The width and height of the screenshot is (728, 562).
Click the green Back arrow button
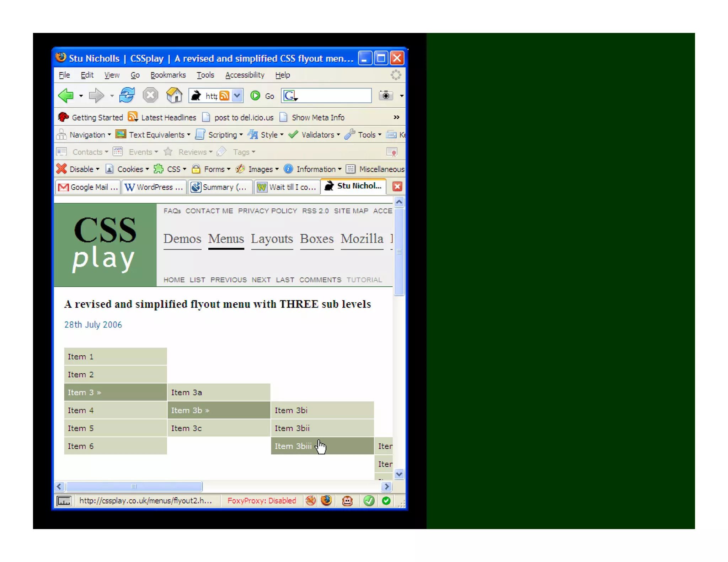click(66, 96)
